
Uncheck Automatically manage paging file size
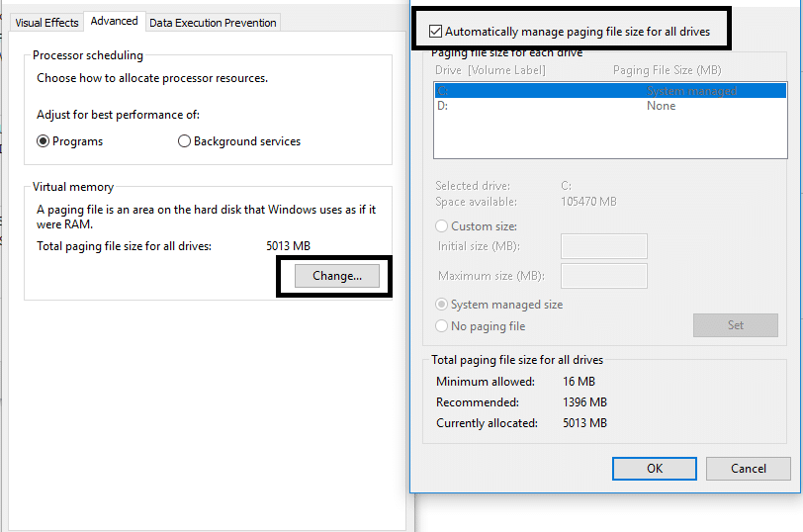[x=436, y=32]
